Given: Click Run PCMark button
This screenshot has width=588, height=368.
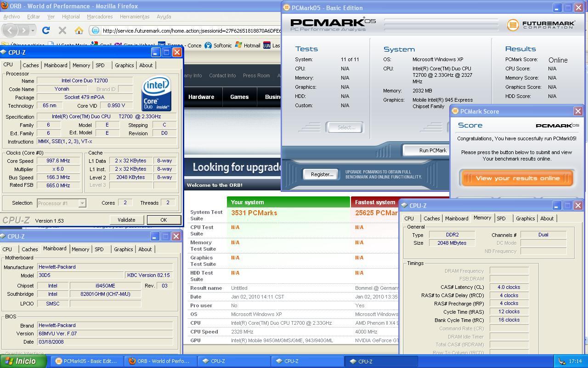Looking at the screenshot, I should [426, 150].
